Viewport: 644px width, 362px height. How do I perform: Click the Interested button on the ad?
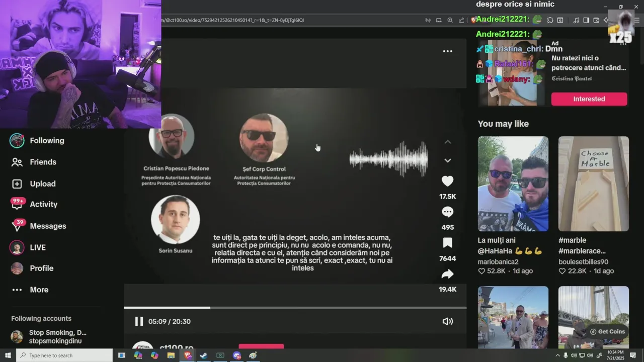coord(589,99)
